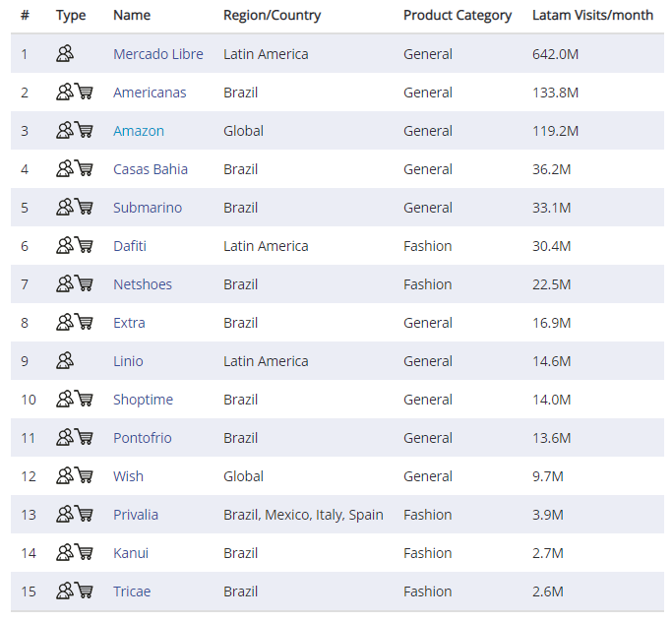672x622 pixels.
Task: Open the Submarino marketplace link
Action: [148, 208]
